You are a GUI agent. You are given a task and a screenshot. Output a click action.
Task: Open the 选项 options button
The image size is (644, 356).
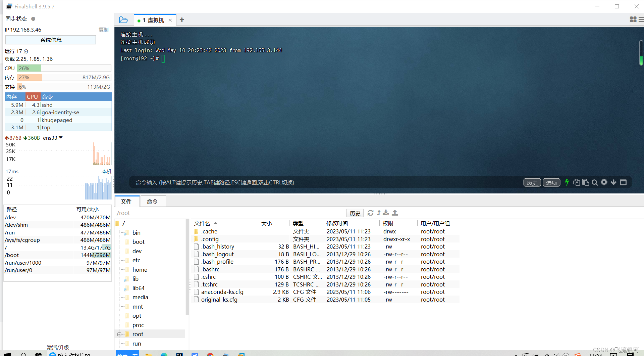[551, 182]
